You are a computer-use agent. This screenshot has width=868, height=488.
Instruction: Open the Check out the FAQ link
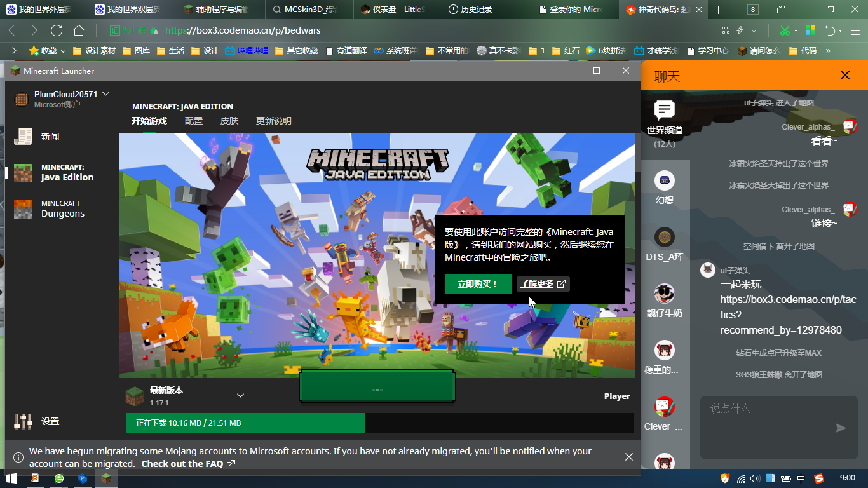(188, 464)
